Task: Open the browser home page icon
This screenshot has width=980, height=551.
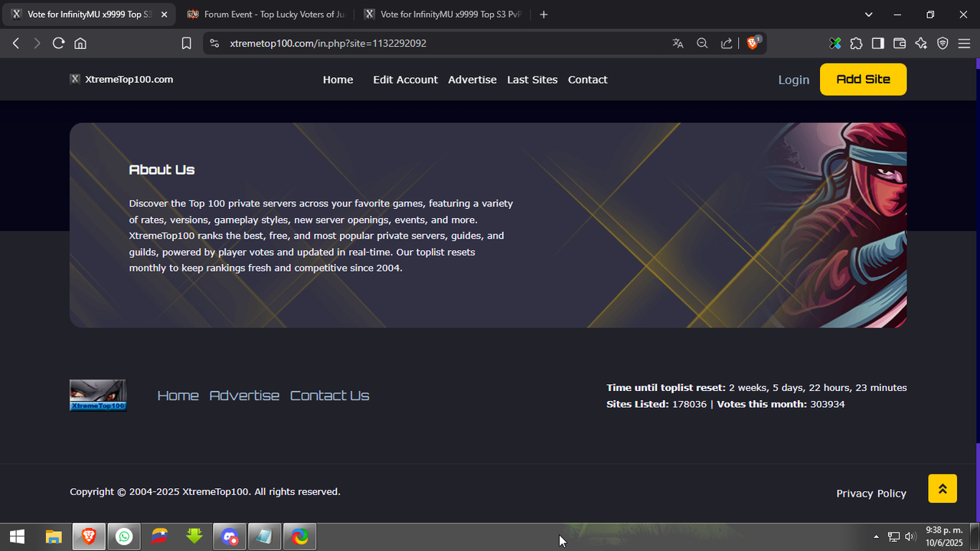Action: 80,44
